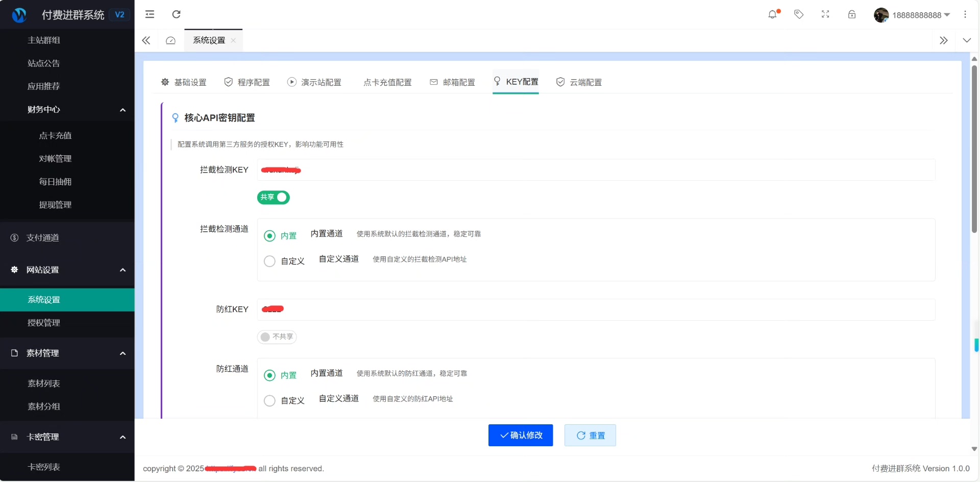Viewport: 980px width, 482px height.
Task: Click the lock screen icon
Action: tap(852, 14)
